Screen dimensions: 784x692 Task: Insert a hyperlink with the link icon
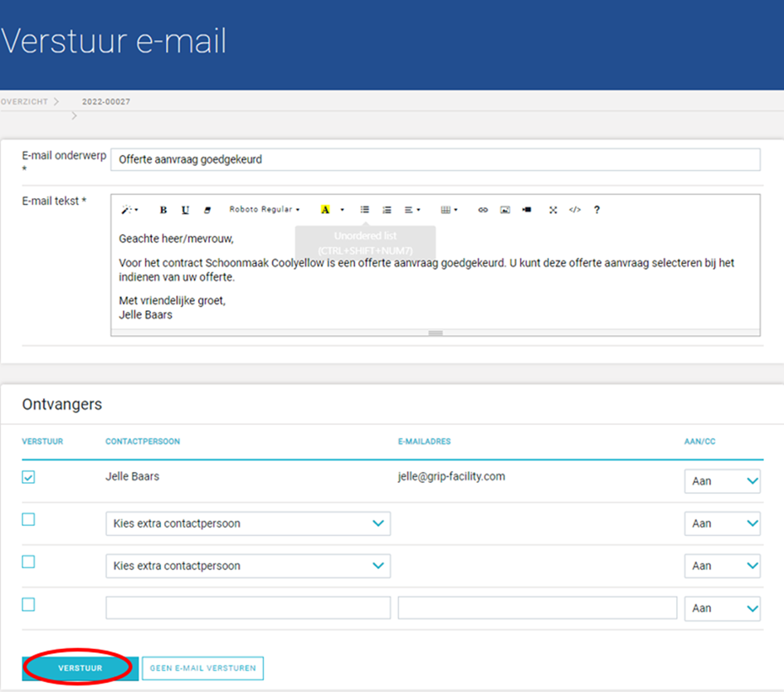coord(483,210)
